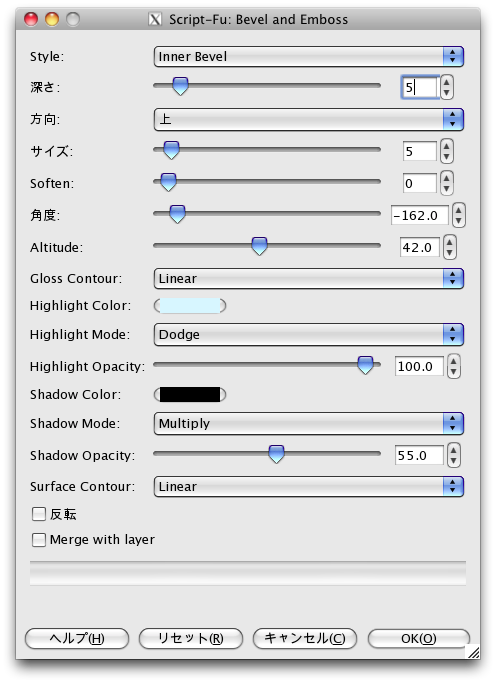Screen dimensions: 496x683
Task: Click the Shadow Opacity slider handle
Action: point(276,454)
